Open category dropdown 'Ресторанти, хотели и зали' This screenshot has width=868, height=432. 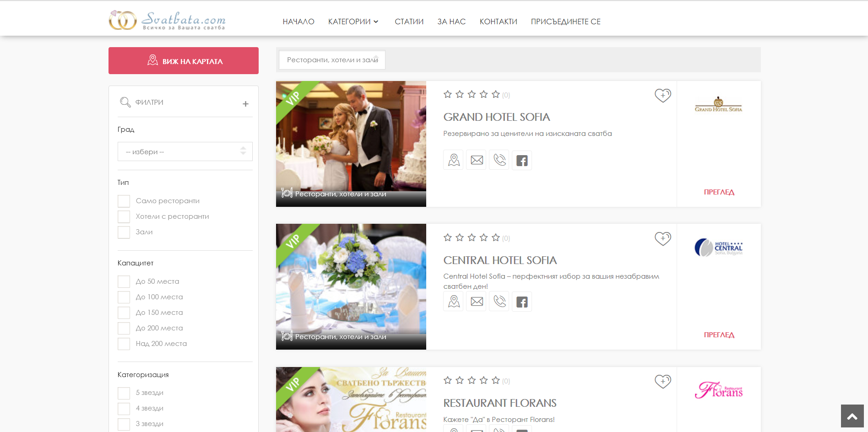332,60
